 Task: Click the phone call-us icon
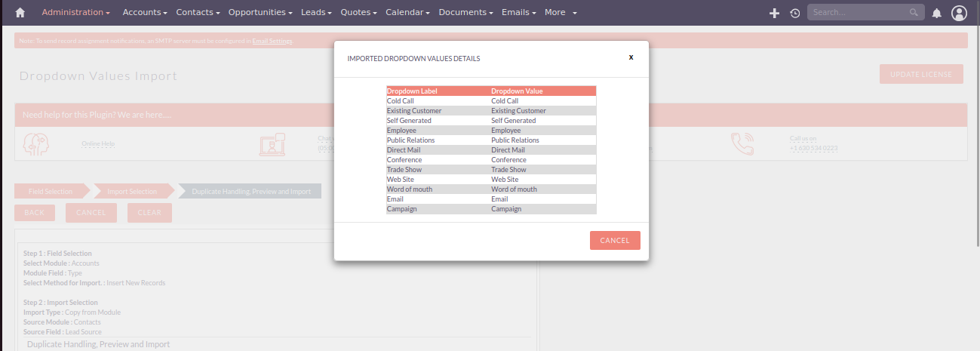(x=742, y=143)
